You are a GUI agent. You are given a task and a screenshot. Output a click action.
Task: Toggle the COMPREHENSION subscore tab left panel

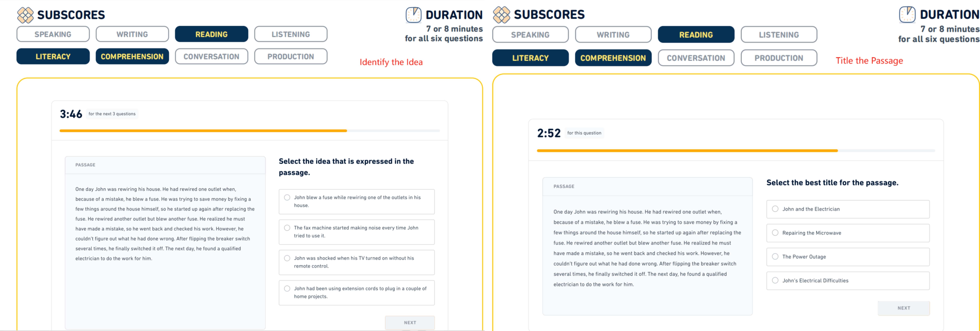coord(131,57)
